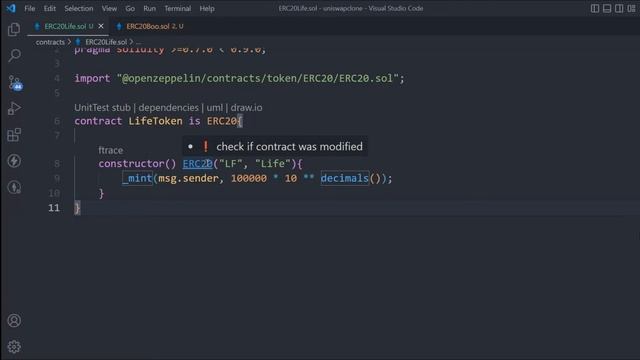Click the draw.io code lens
Image resolution: width=640 pixels, height=360 pixels.
click(247, 108)
